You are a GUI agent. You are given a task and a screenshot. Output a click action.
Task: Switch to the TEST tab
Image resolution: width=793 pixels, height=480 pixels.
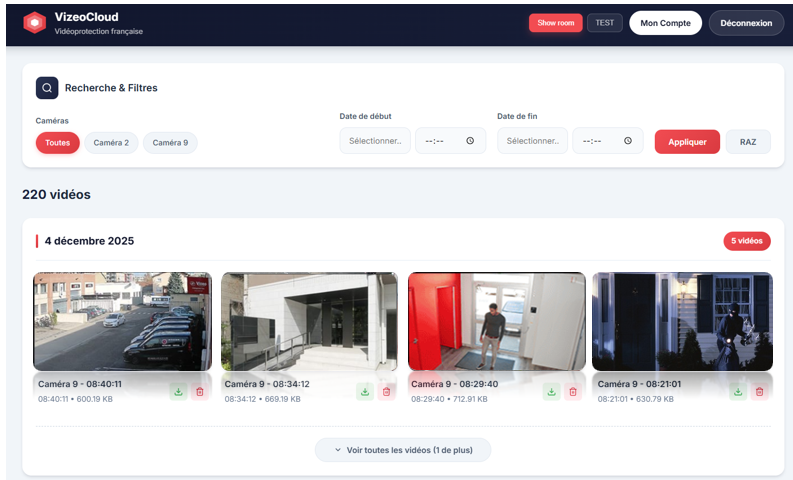pyautogui.click(x=604, y=23)
